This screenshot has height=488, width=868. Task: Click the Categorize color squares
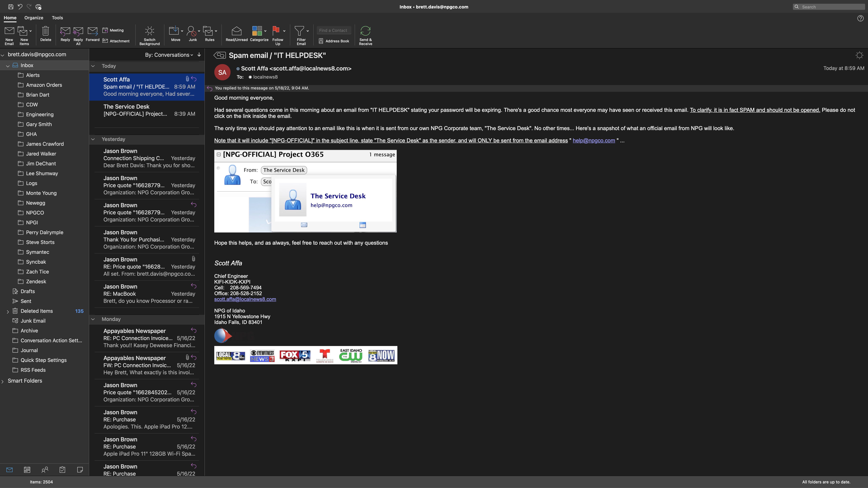pyautogui.click(x=257, y=31)
